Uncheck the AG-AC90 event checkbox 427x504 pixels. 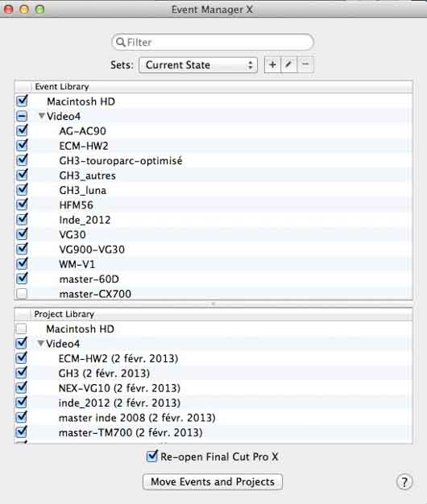pyautogui.click(x=22, y=130)
